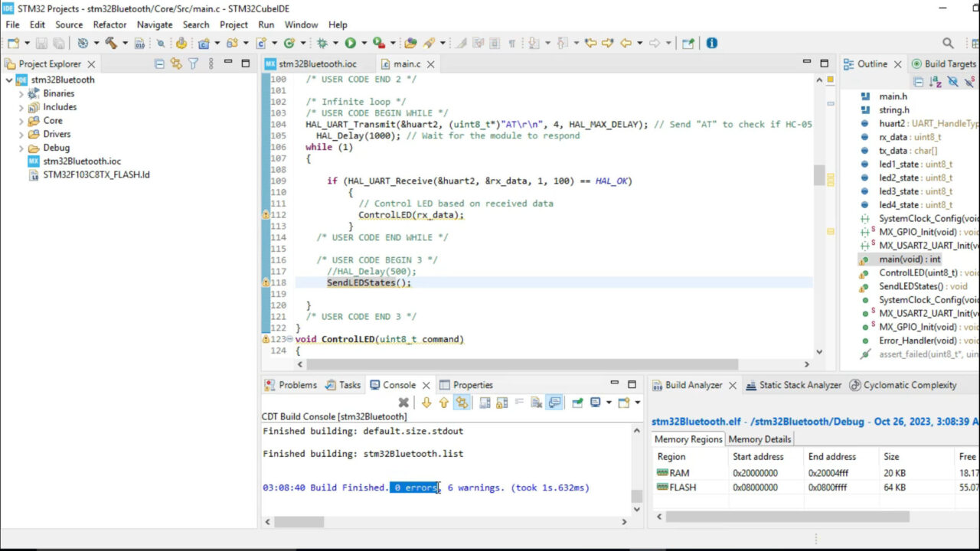Expand the Debug folder
980x551 pixels.
click(x=21, y=148)
